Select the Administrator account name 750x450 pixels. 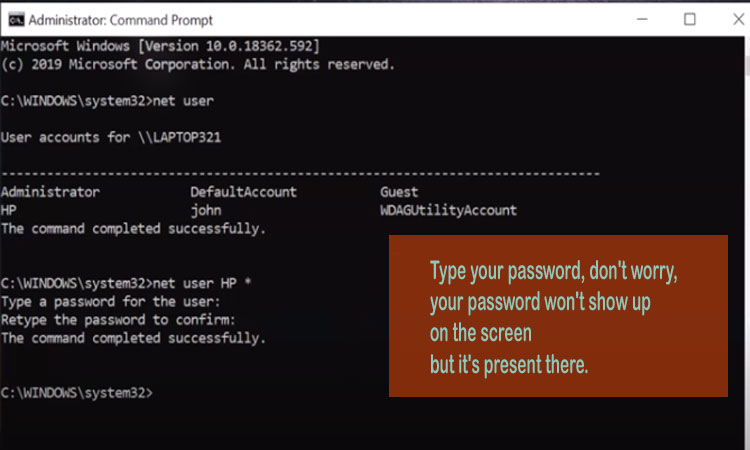[x=50, y=192]
